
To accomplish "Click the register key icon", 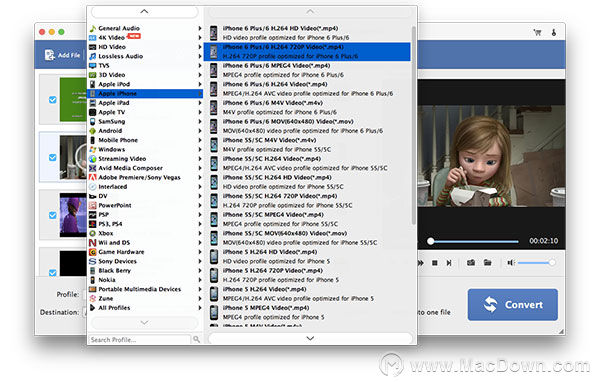I will pyautogui.click(x=554, y=33).
